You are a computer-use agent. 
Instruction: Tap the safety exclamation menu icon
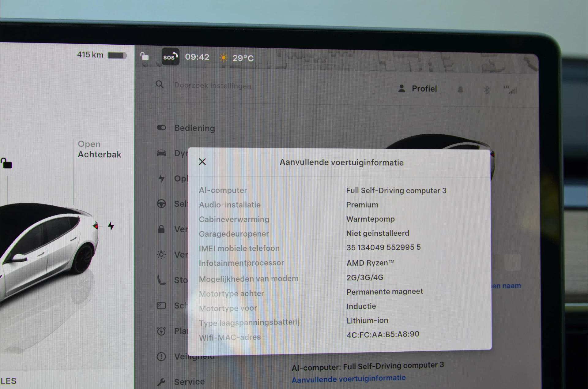pyautogui.click(x=161, y=357)
